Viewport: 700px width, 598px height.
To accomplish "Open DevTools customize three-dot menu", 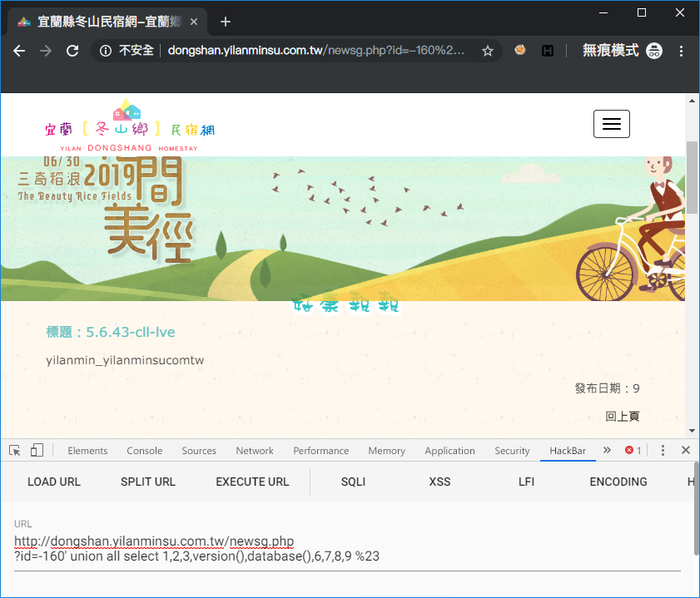I will tap(663, 451).
